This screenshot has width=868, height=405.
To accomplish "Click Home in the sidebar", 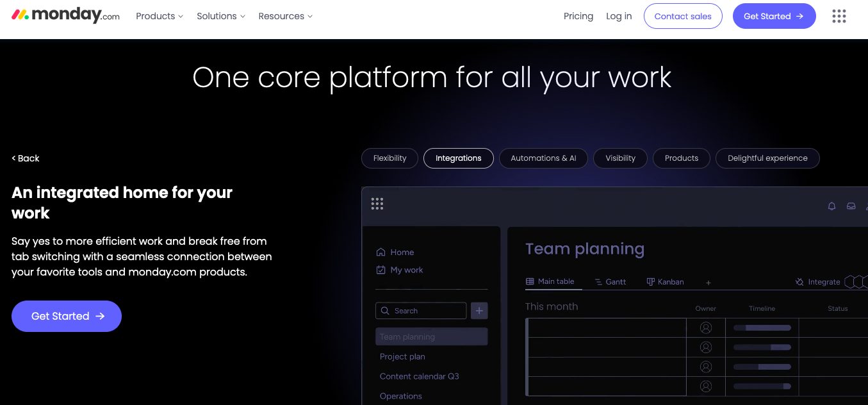I will (x=402, y=252).
